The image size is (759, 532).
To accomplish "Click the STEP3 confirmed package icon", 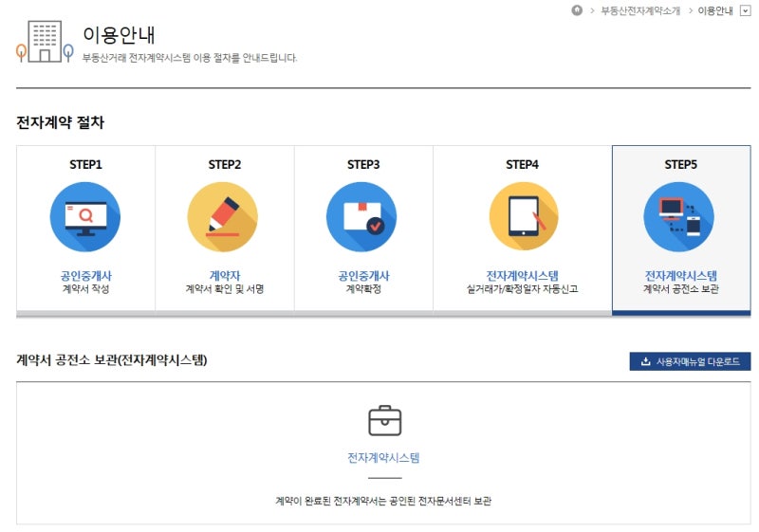I will pos(361,216).
